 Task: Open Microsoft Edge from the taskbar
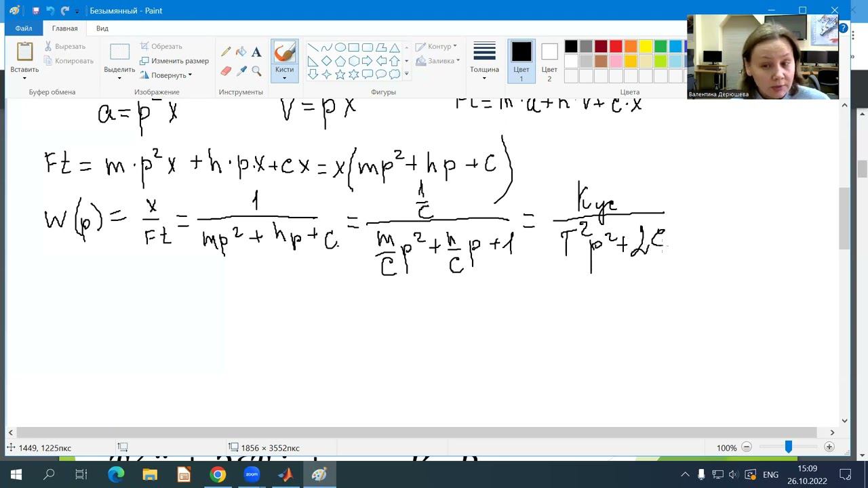tap(116, 474)
